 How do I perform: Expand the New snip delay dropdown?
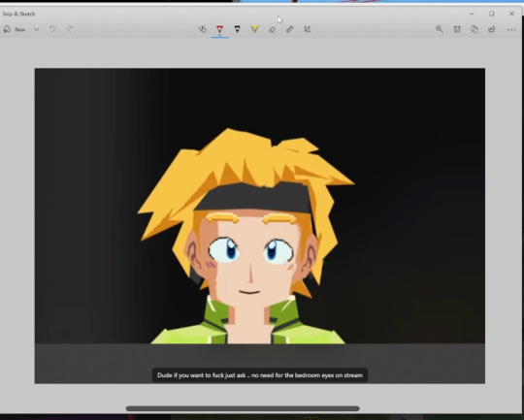(37, 29)
